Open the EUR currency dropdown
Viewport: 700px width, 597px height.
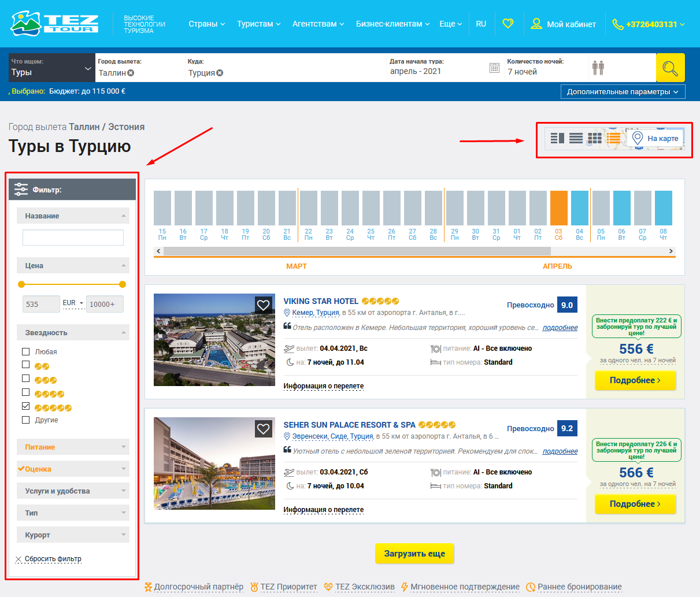[x=73, y=303]
